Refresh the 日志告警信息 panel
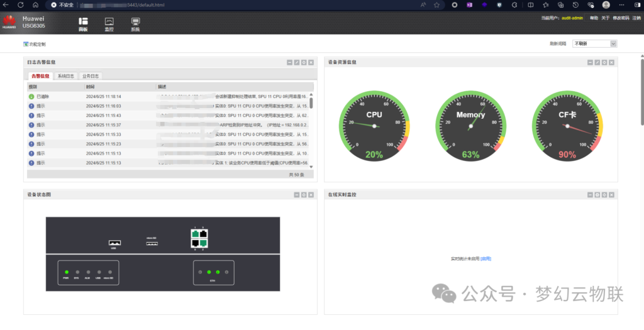Viewport: 644px width, 330px height. click(x=304, y=62)
